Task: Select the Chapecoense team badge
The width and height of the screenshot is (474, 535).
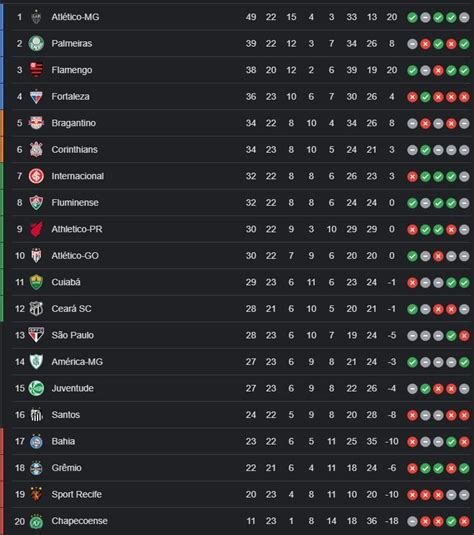Action: pyautogui.click(x=36, y=521)
